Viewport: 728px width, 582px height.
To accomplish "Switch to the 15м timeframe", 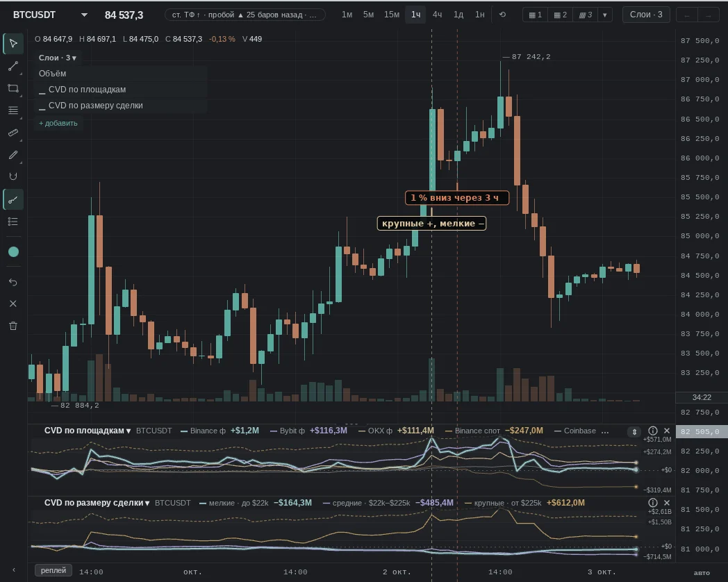I will tap(391, 15).
